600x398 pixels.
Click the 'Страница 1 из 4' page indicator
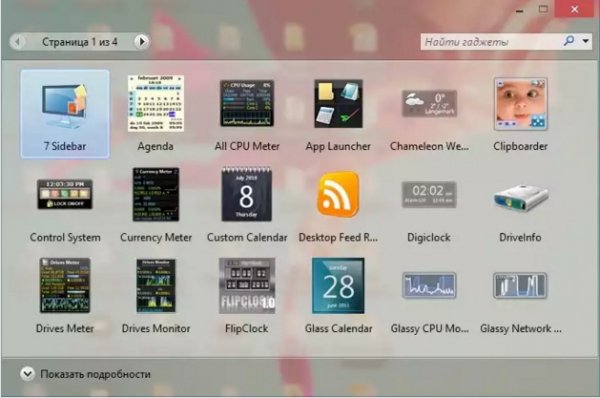tap(80, 42)
